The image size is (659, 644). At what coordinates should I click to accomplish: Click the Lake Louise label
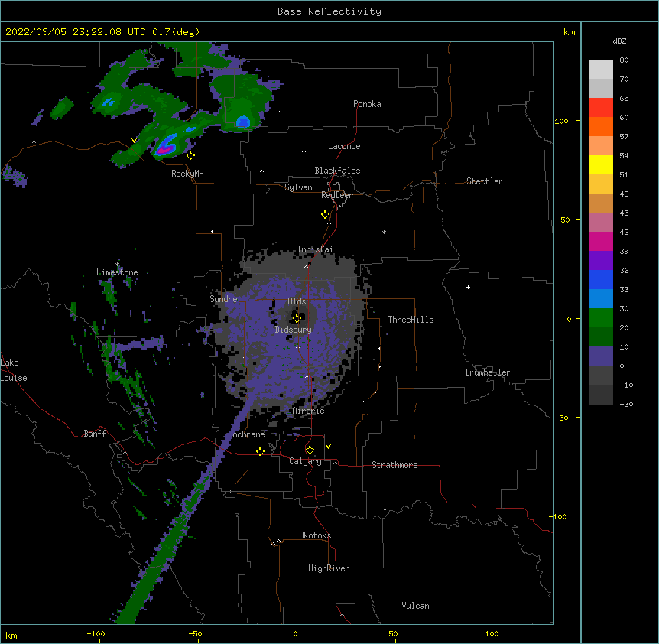pyautogui.click(x=14, y=370)
